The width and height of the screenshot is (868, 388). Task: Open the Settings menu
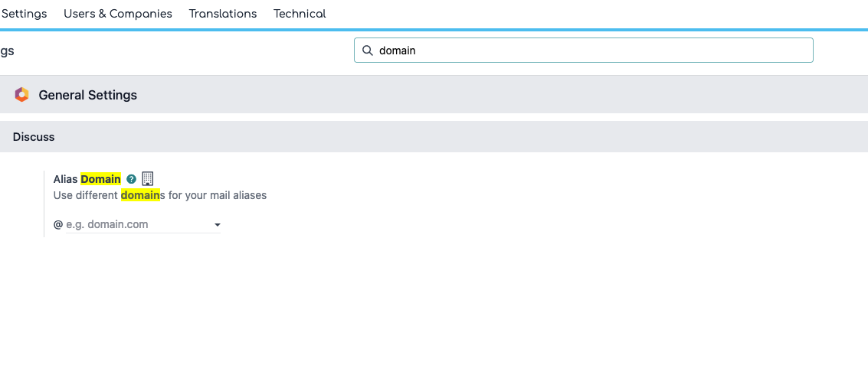(x=24, y=14)
